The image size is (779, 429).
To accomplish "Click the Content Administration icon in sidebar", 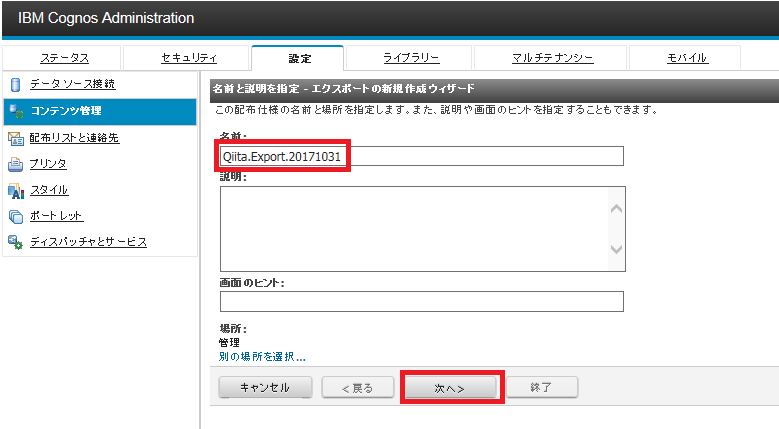I will (16, 111).
